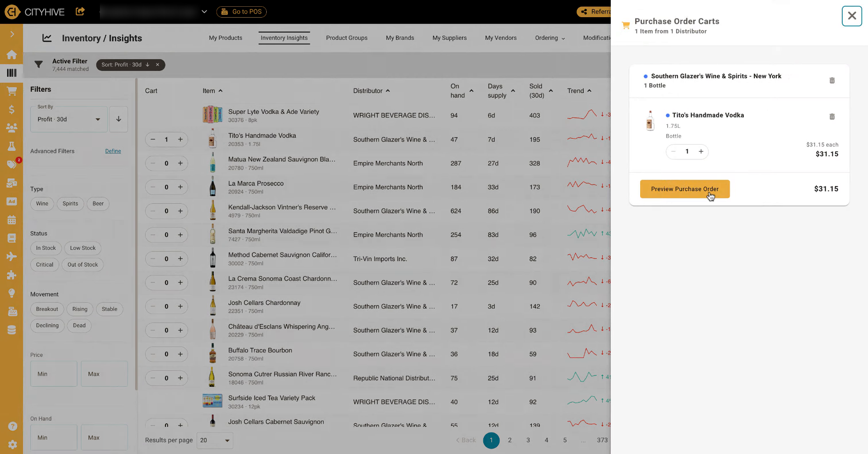Increase cart quantity for Matua Sauvignon Blanc row

coord(180,164)
